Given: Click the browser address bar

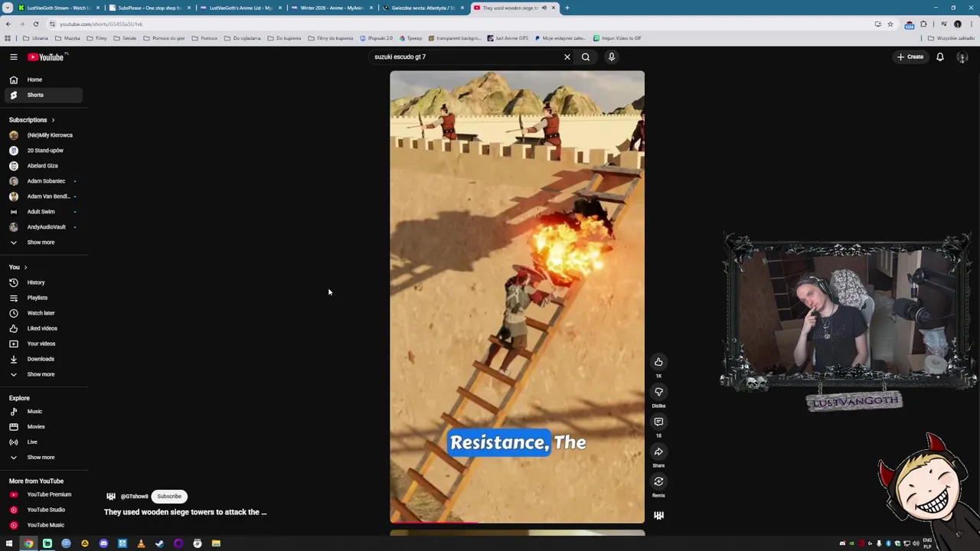Looking at the screenshot, I should click(459, 24).
